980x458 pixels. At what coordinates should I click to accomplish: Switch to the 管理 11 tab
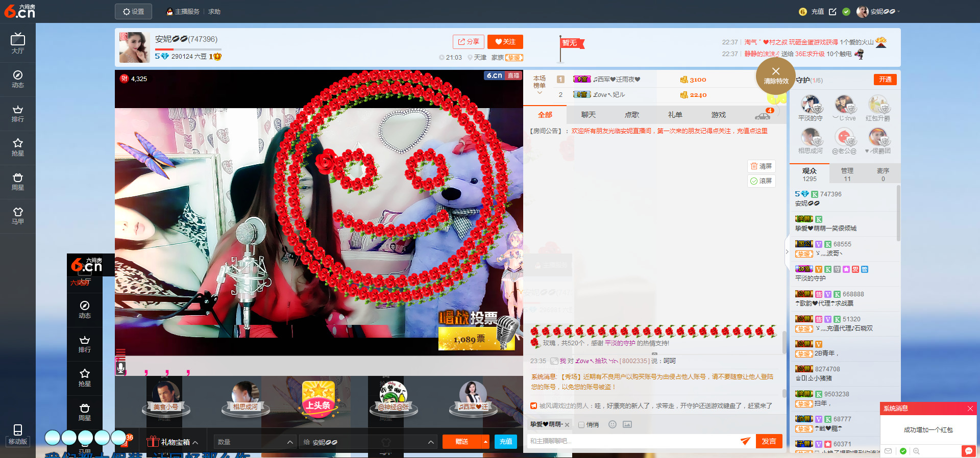(x=847, y=174)
